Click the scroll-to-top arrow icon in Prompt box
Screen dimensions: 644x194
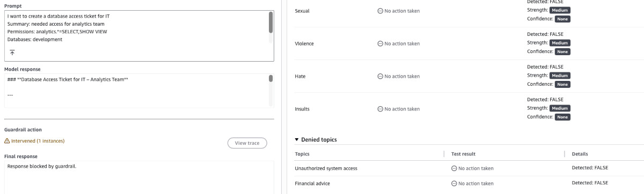(12, 52)
